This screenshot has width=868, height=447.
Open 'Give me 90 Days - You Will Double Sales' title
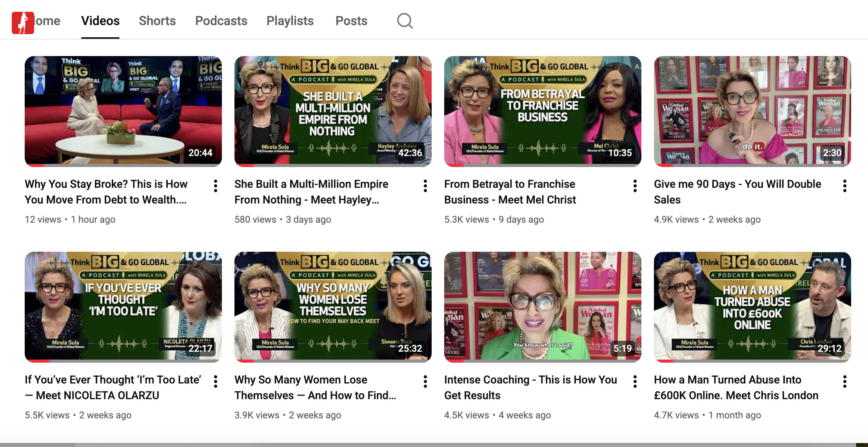click(737, 184)
